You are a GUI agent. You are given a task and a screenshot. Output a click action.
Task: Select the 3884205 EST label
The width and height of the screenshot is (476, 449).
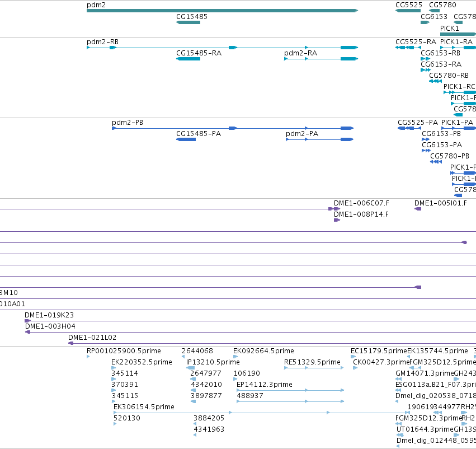[x=209, y=418]
